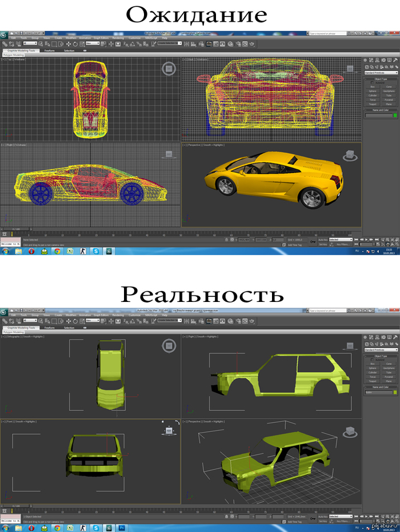The height and width of the screenshot is (532, 400).
Task: Open Curve Editor icon in Ожидание window
Action: (216, 44)
